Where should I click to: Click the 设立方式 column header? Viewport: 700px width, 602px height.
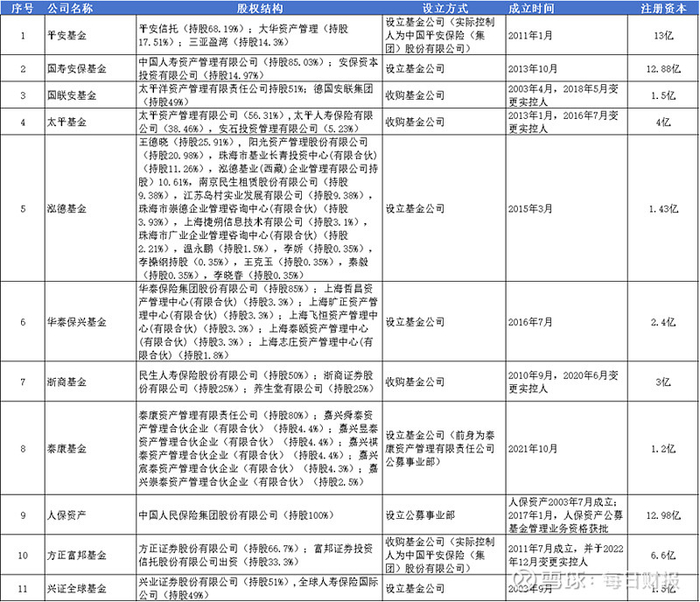tap(444, 8)
